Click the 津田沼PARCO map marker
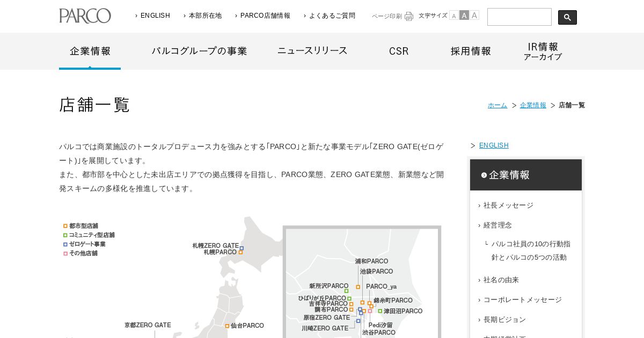This screenshot has height=338, width=644. (380, 311)
